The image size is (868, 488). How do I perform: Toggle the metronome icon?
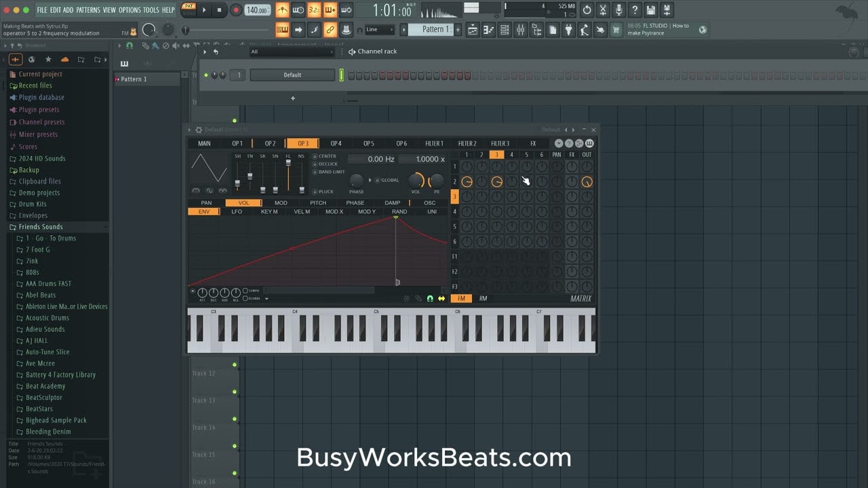click(x=282, y=10)
